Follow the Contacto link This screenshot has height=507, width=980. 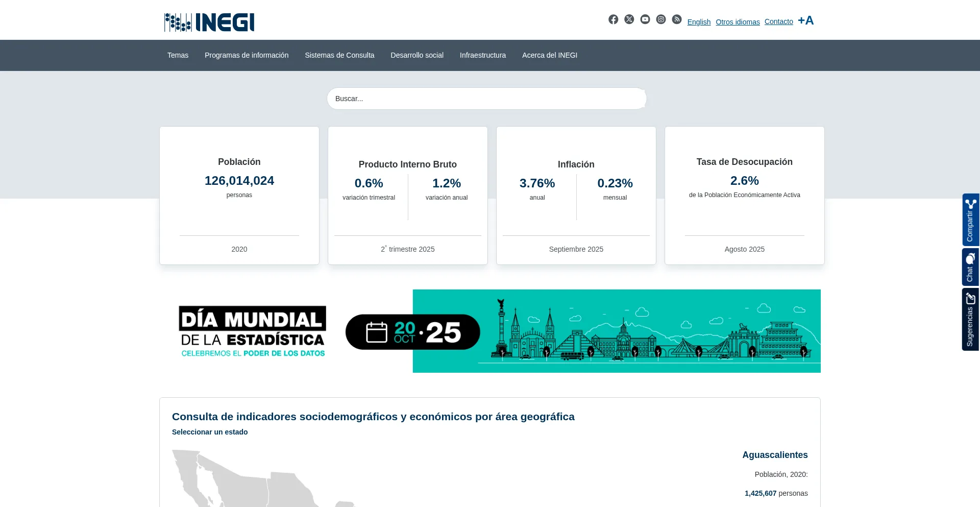click(x=778, y=21)
